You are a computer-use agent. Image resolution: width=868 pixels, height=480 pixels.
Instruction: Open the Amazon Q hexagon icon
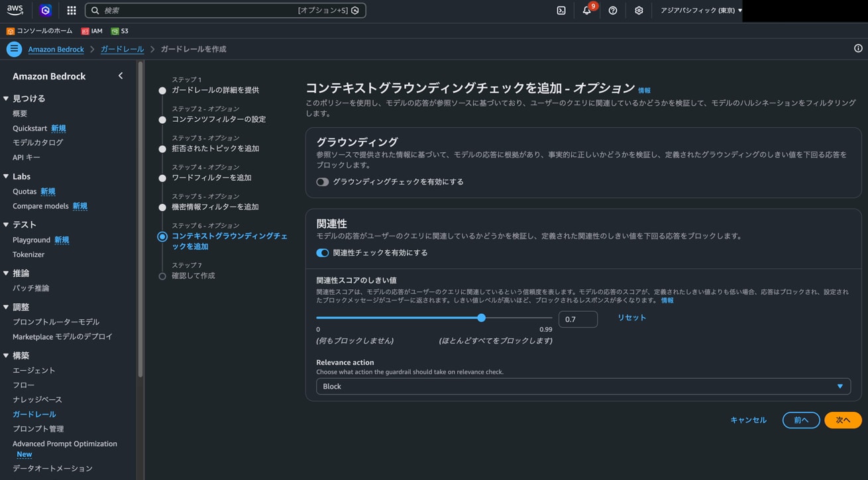pos(45,11)
